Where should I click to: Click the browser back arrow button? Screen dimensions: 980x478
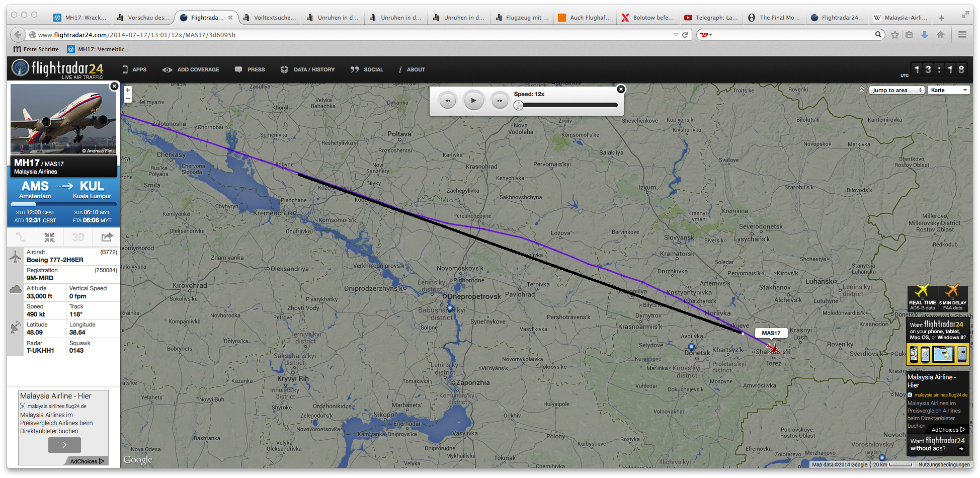coord(18,35)
